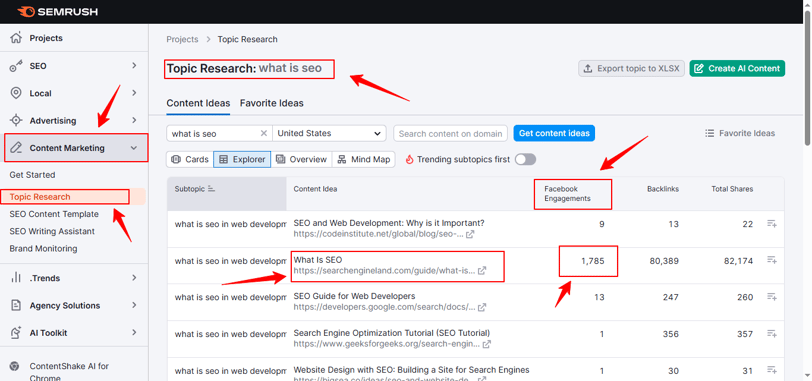Open the United States country dropdown
812x381 pixels.
[329, 133]
